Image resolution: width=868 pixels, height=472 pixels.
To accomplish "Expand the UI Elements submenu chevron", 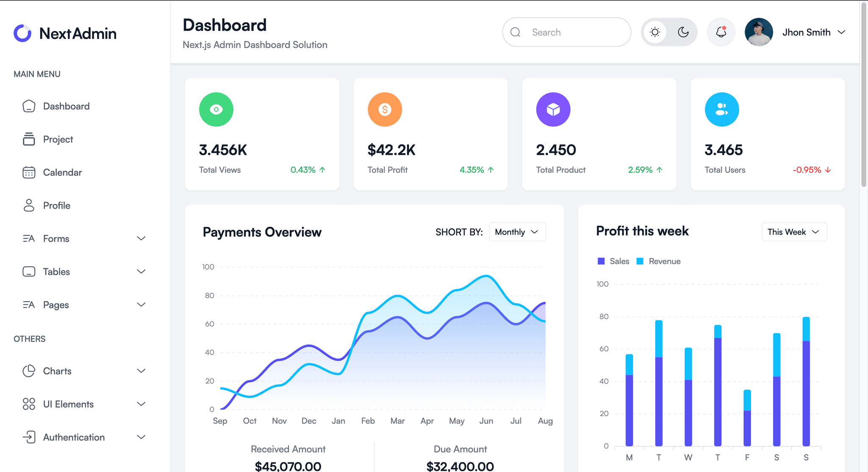I will [x=141, y=404].
